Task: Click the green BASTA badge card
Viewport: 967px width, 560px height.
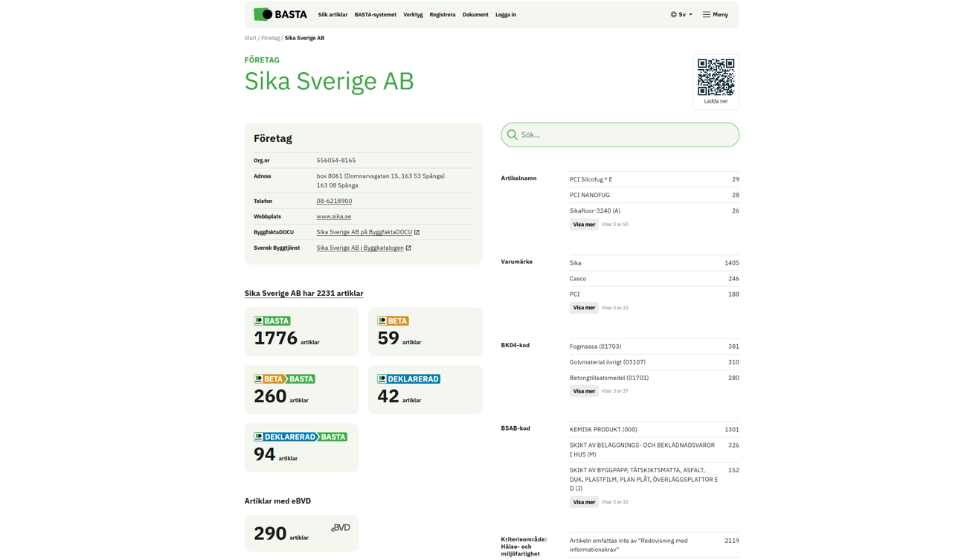Action: [x=301, y=332]
